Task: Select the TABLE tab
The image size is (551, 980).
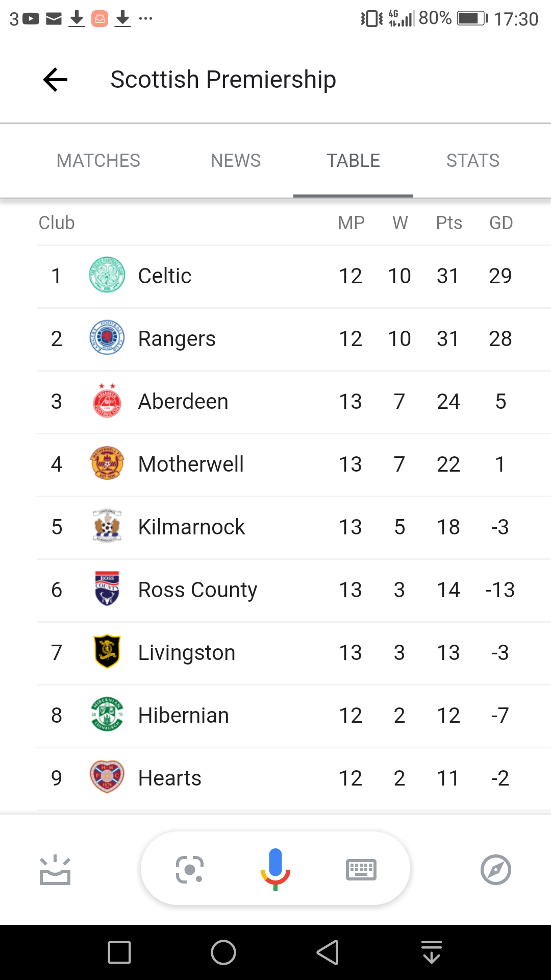Action: point(353,161)
